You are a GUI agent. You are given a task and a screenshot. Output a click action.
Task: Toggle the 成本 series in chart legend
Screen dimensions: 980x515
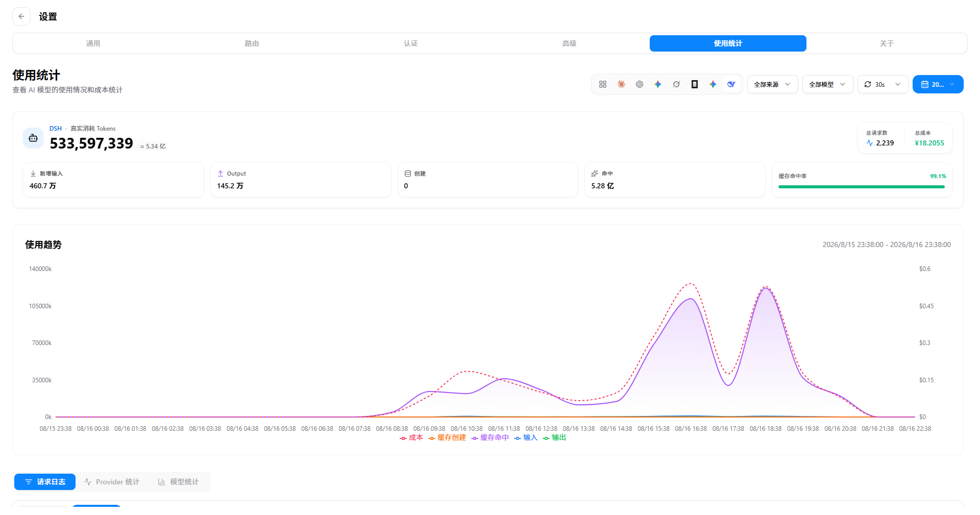click(x=411, y=437)
